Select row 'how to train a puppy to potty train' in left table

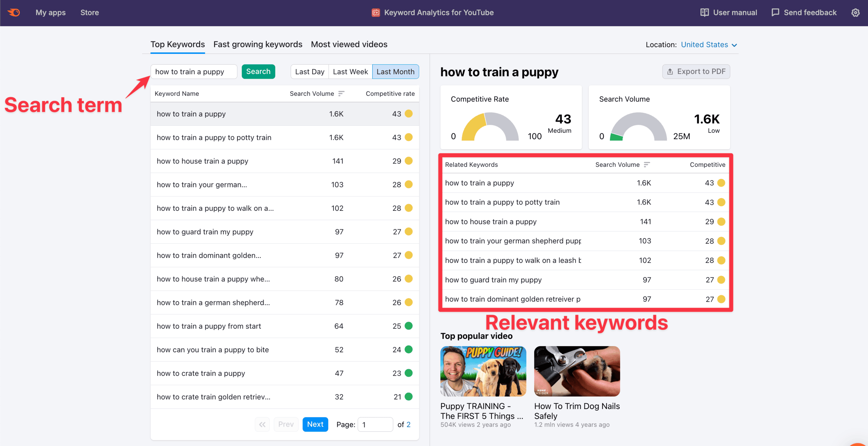pos(285,137)
